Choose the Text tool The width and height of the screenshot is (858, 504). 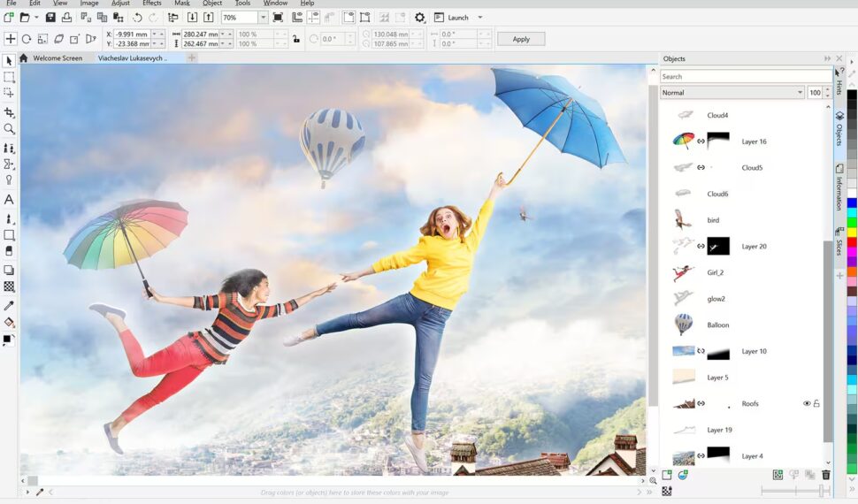(x=9, y=200)
